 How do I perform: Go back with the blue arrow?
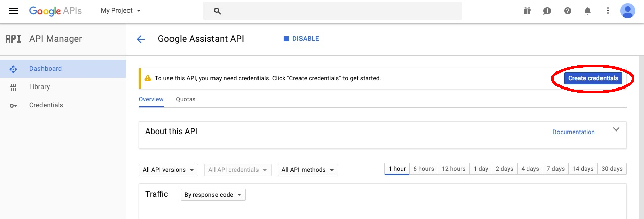[141, 39]
